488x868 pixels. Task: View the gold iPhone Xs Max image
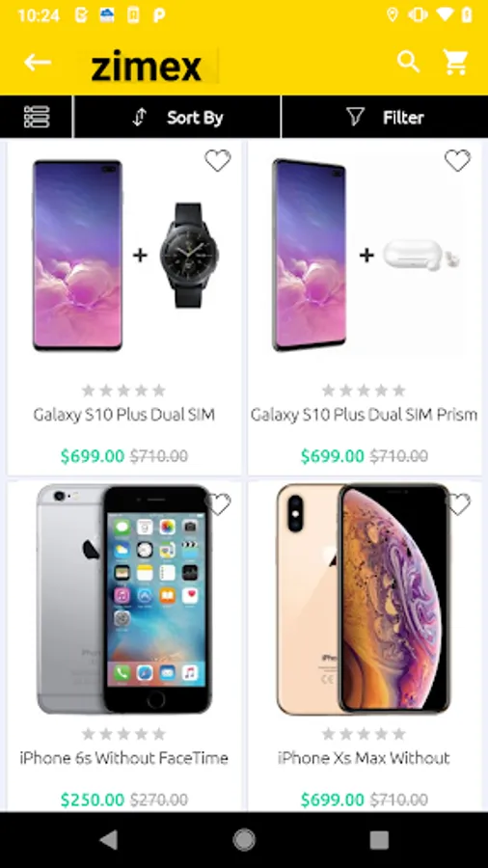364,599
